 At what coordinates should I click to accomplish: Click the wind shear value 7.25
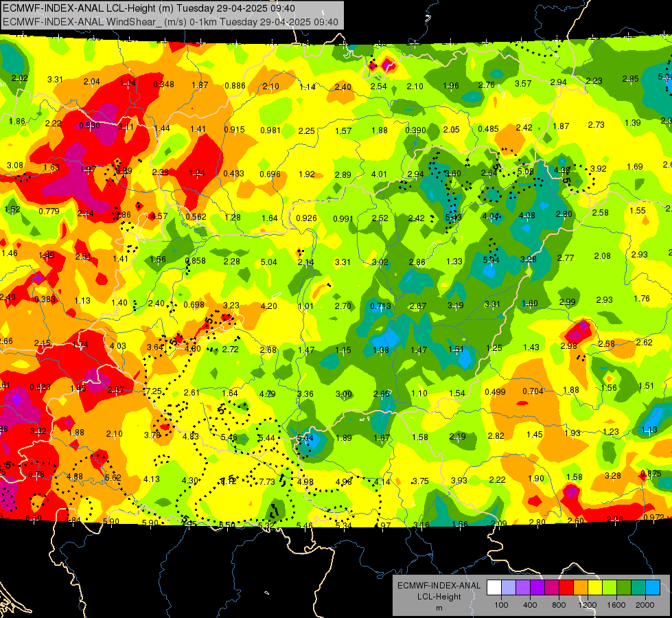(x=154, y=391)
